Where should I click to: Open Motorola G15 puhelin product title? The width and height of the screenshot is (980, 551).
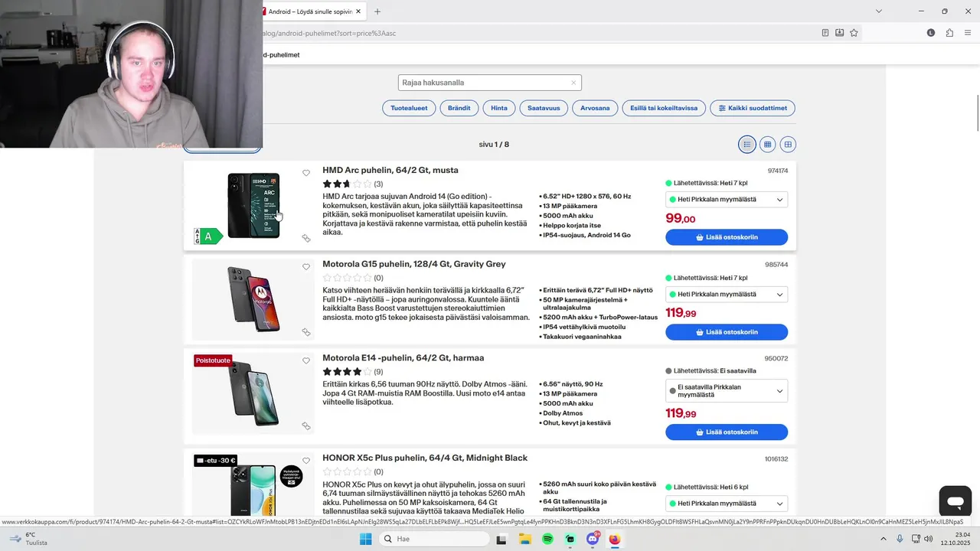coord(414,264)
